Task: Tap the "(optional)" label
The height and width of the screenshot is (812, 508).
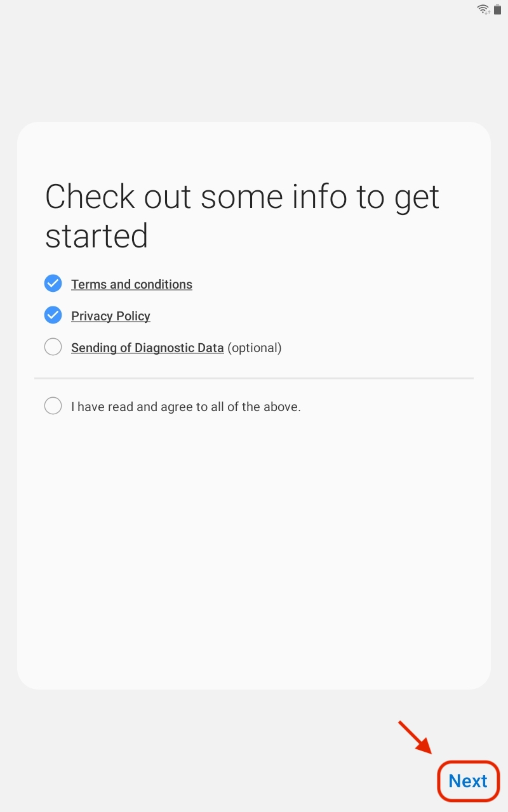Action: pyautogui.click(x=254, y=348)
